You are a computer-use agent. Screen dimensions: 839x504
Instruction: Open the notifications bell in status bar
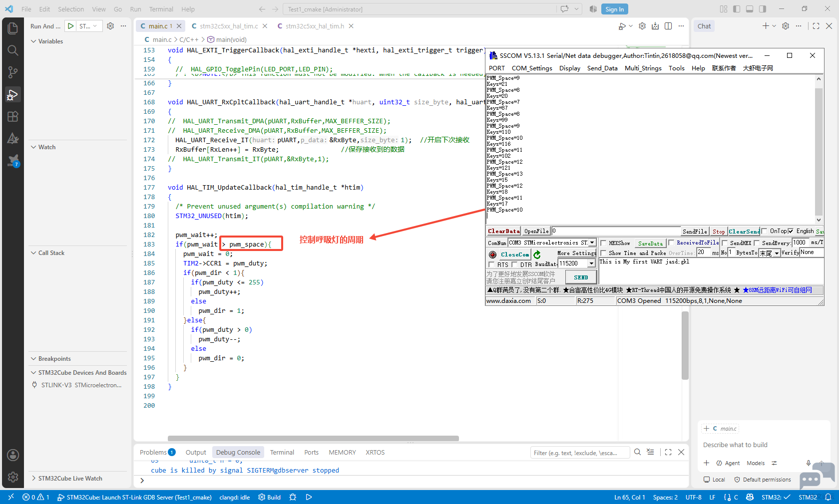[x=828, y=498]
